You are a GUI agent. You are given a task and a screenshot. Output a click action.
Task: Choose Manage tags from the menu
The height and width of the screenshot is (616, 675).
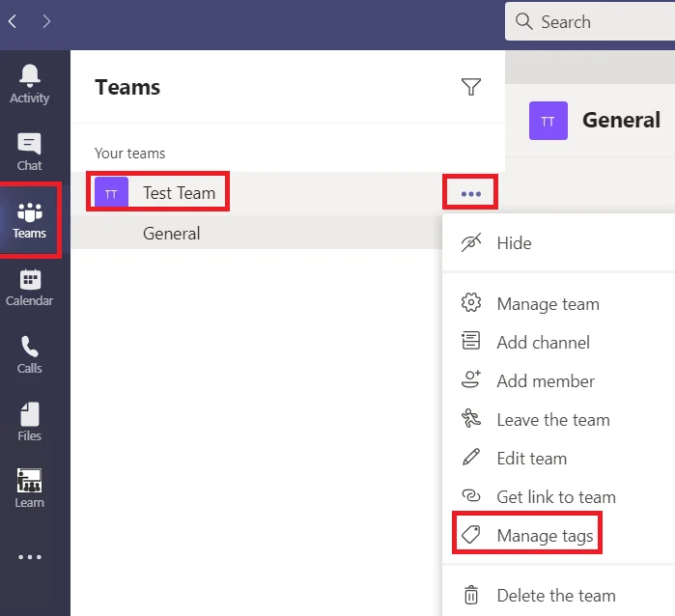559,536
